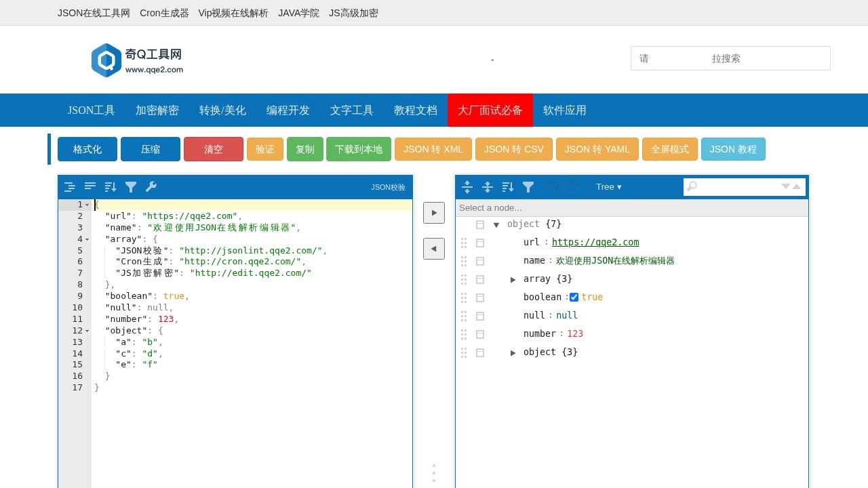Select the compact JSON icon in left panel
Image resolution: width=868 pixels, height=488 pixels.
tap(90, 186)
